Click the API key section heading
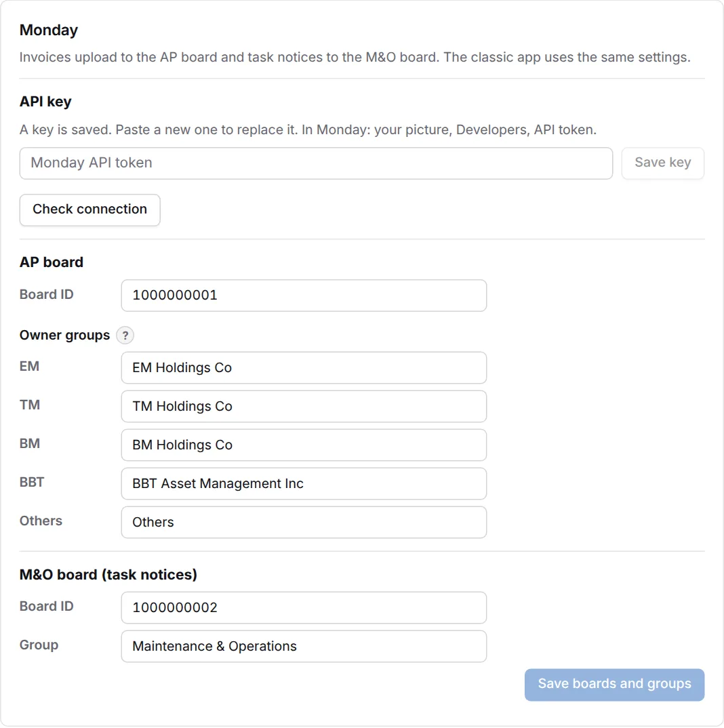This screenshot has width=724, height=728. [45, 101]
